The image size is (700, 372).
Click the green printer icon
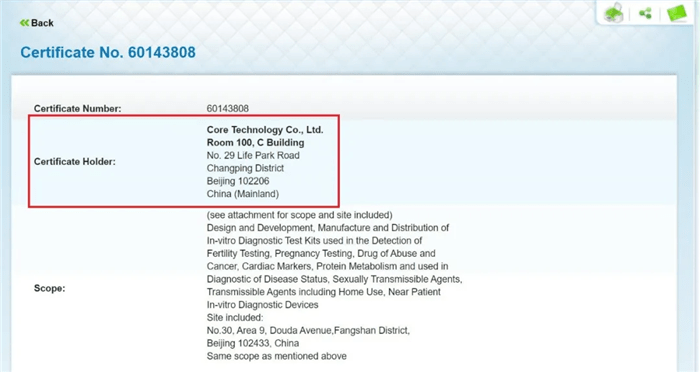click(x=614, y=13)
